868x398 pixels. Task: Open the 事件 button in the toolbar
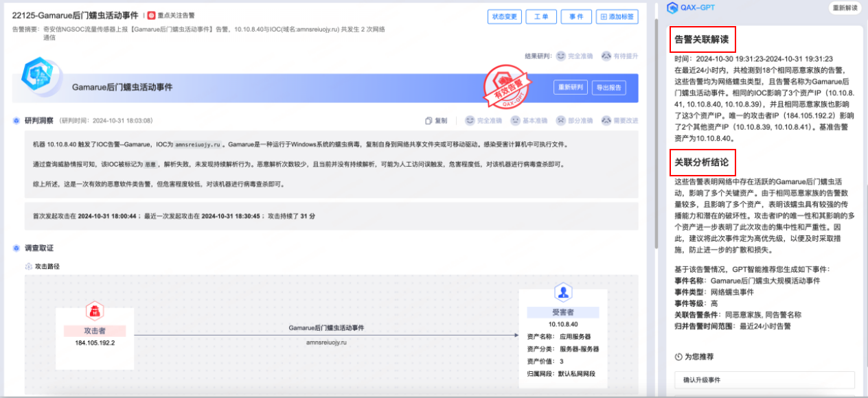(576, 16)
